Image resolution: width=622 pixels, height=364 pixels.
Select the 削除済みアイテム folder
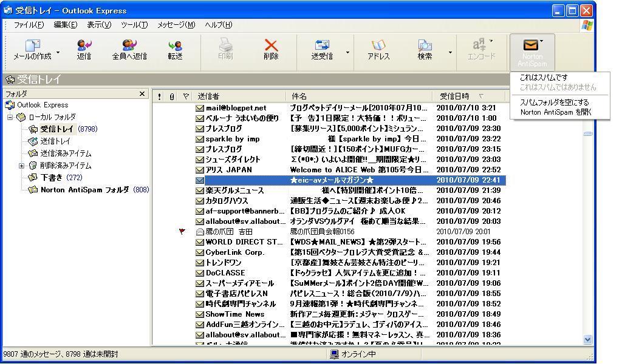[x=66, y=166]
